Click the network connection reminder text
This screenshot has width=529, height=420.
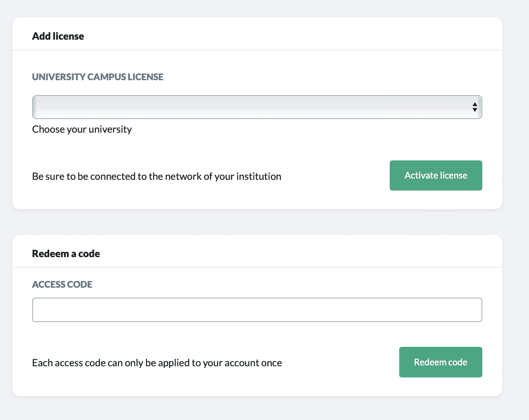157,177
